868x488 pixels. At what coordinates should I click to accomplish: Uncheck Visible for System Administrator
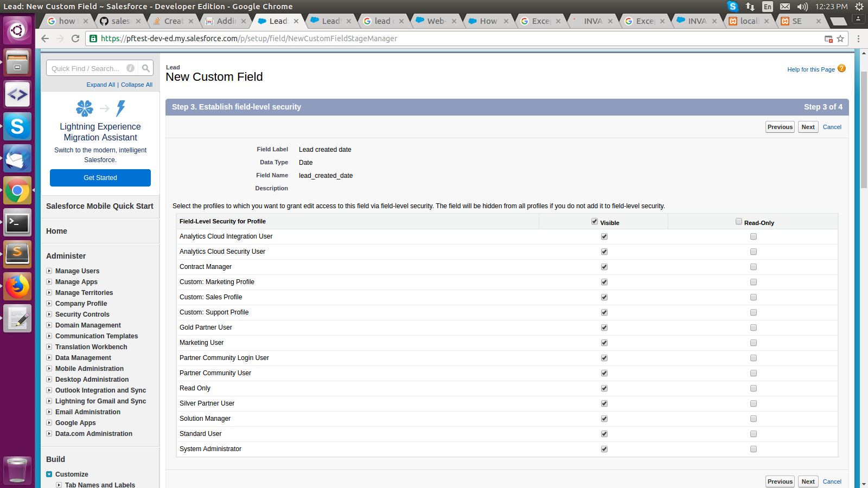(x=604, y=449)
